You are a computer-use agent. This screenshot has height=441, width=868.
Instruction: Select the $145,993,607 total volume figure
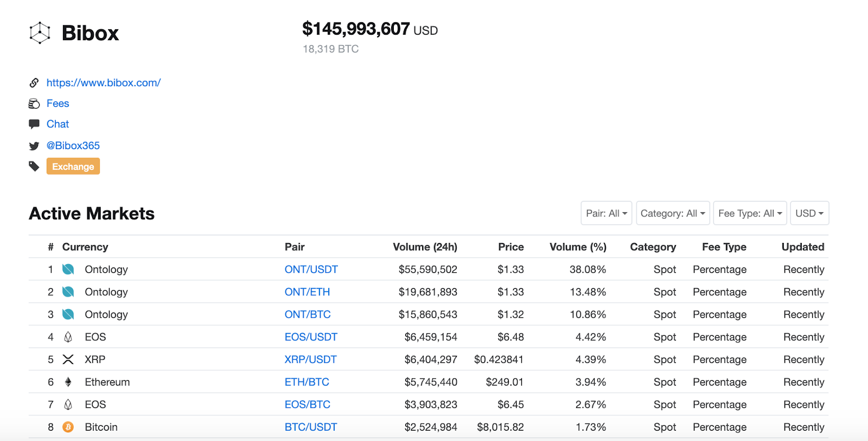(356, 29)
